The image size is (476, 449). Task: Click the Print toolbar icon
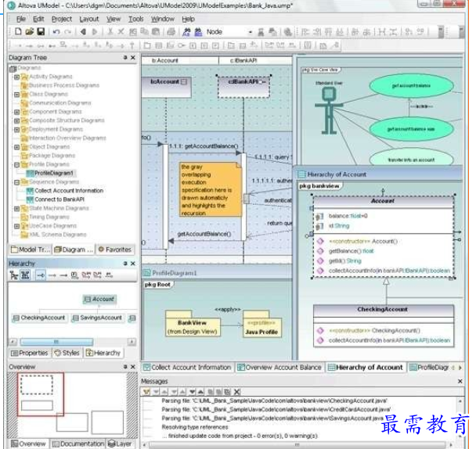[171, 31]
